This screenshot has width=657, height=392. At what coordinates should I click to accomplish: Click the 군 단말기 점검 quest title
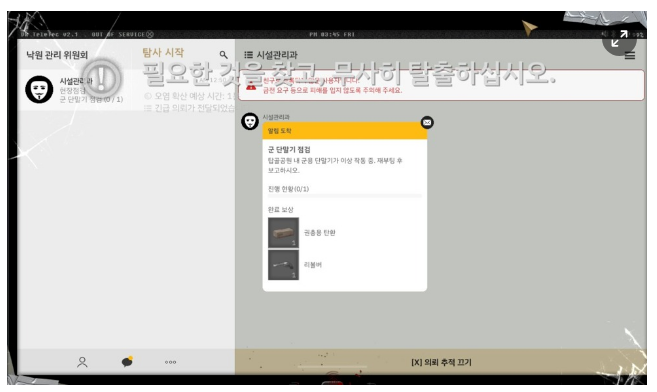click(x=289, y=150)
